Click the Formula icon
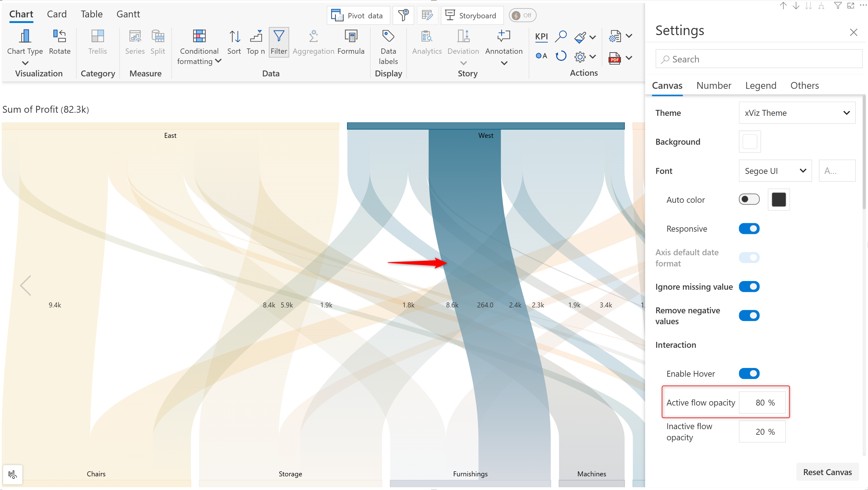Image resolution: width=868 pixels, height=490 pixels. pyautogui.click(x=351, y=36)
